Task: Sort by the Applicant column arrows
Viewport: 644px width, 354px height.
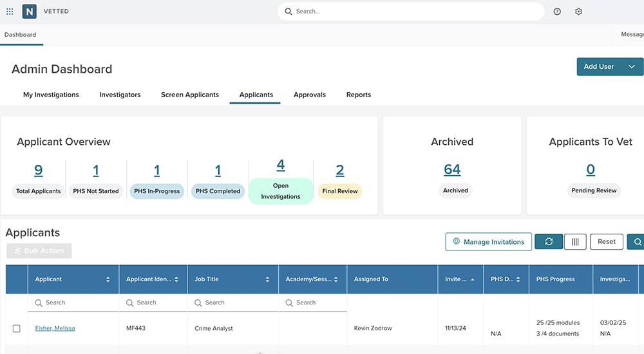Action: click(x=108, y=279)
